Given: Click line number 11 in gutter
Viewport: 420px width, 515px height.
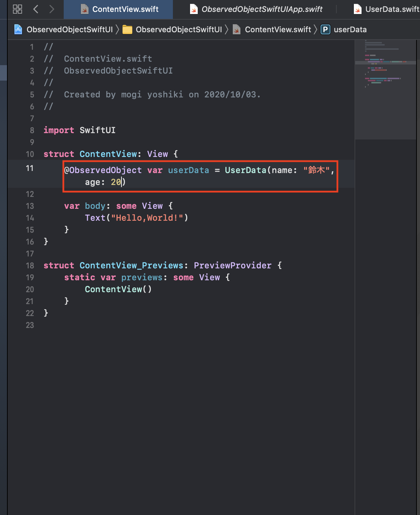Looking at the screenshot, I should (x=30, y=168).
